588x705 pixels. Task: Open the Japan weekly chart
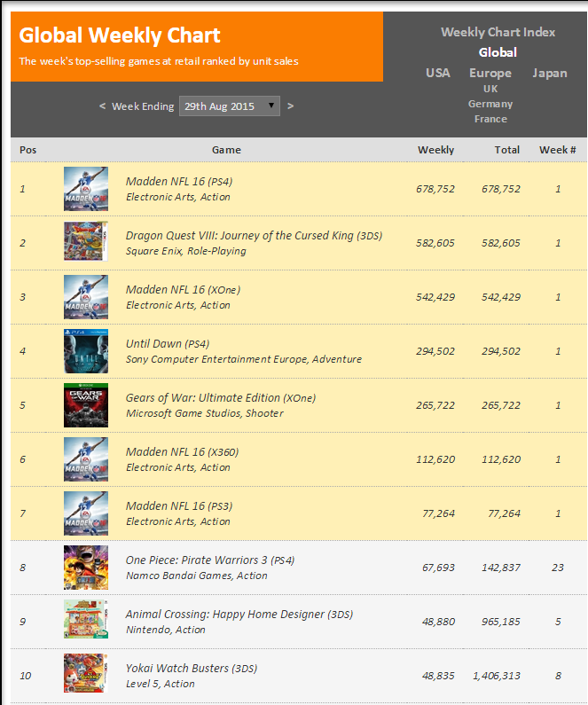pyautogui.click(x=550, y=73)
